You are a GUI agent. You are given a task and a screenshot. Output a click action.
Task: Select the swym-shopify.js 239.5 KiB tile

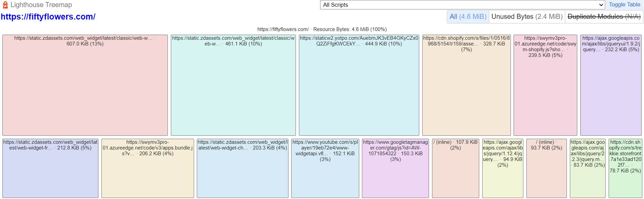click(x=545, y=85)
